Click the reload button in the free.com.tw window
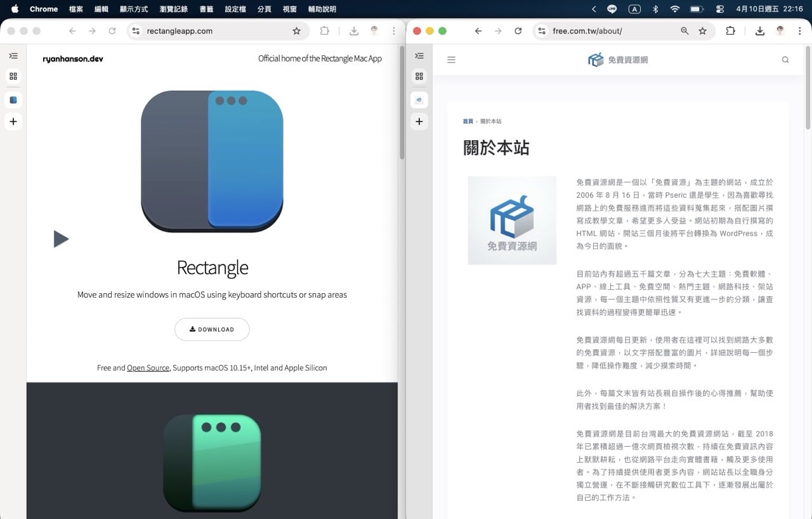 518,31
